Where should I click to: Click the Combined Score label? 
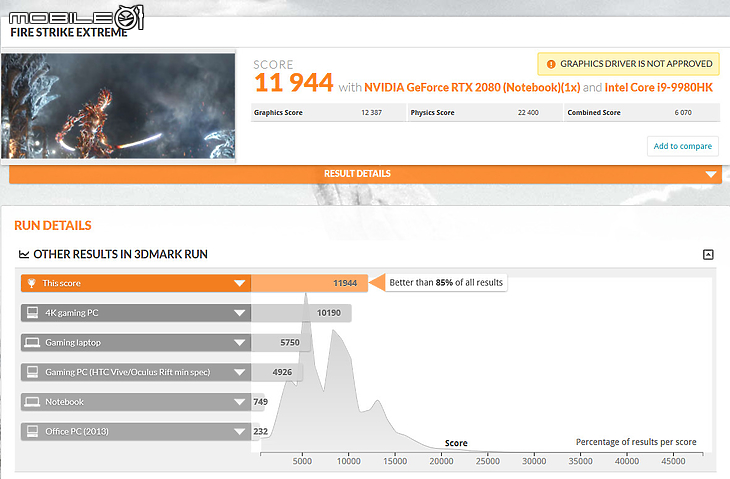[x=594, y=113]
